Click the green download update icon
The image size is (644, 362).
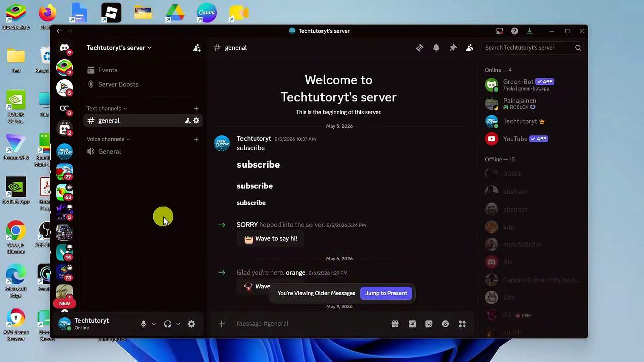click(x=529, y=31)
